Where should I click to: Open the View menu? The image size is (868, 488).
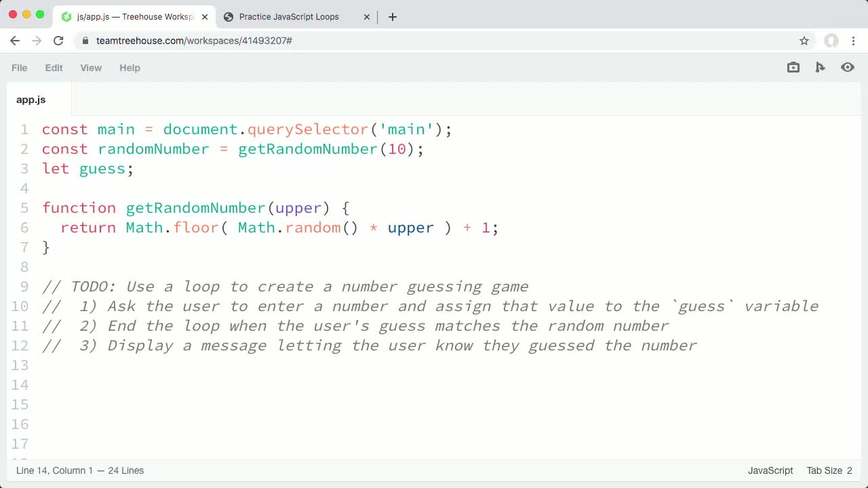[91, 68]
